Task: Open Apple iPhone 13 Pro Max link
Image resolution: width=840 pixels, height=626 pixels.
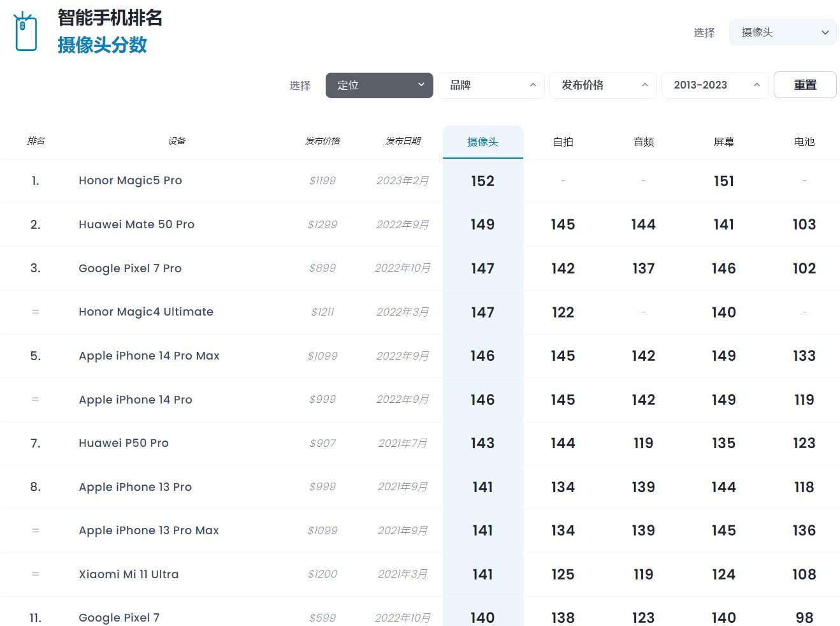Action: (x=149, y=530)
